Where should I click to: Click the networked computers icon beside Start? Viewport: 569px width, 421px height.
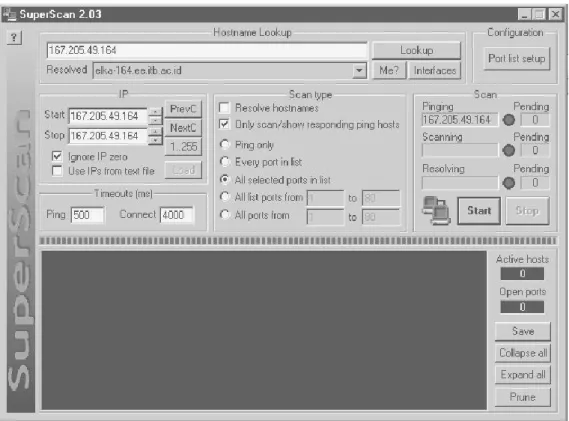[437, 210]
